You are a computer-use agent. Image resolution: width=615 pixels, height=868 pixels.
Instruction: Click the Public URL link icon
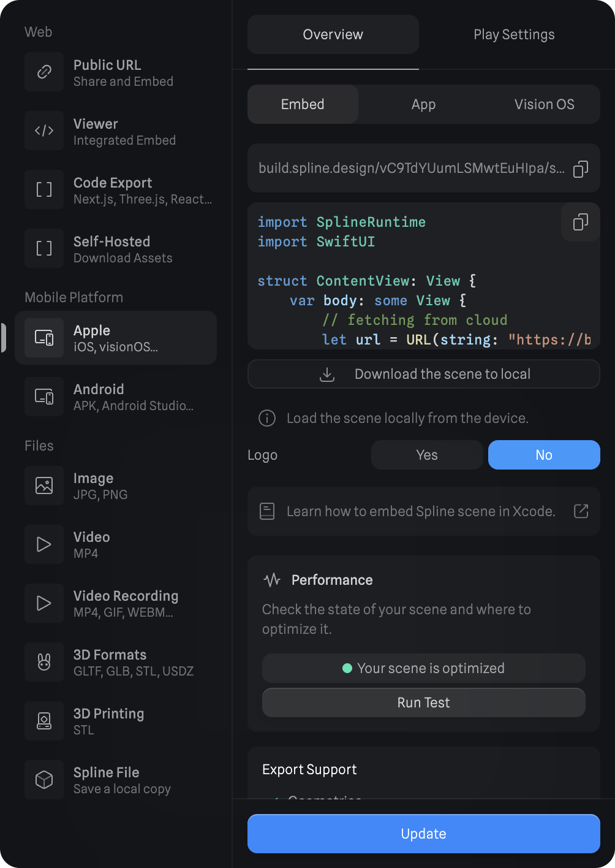point(44,72)
